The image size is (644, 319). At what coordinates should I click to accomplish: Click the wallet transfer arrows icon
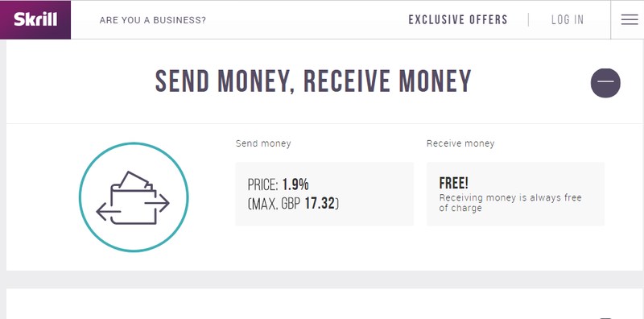pyautogui.click(x=133, y=197)
